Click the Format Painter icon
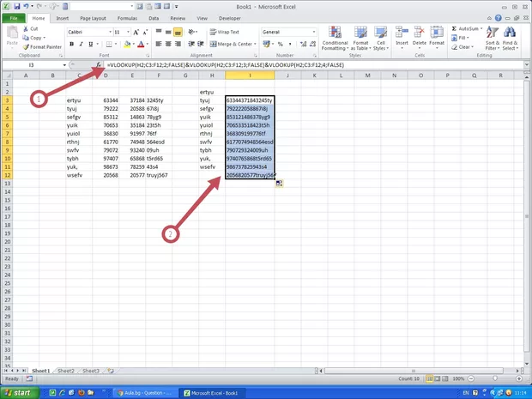This screenshot has width=532, height=399. (27, 46)
